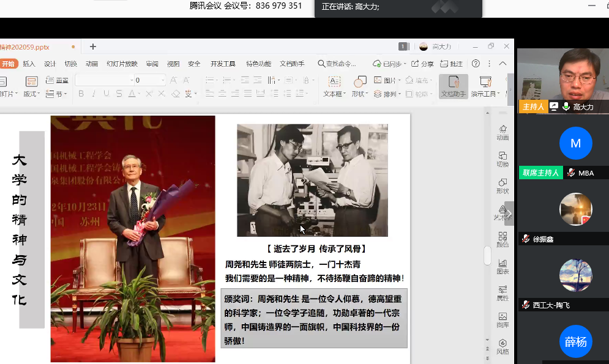The height and width of the screenshot is (364, 609).
Task: Open the 形状 shapes side panel
Action: (503, 185)
